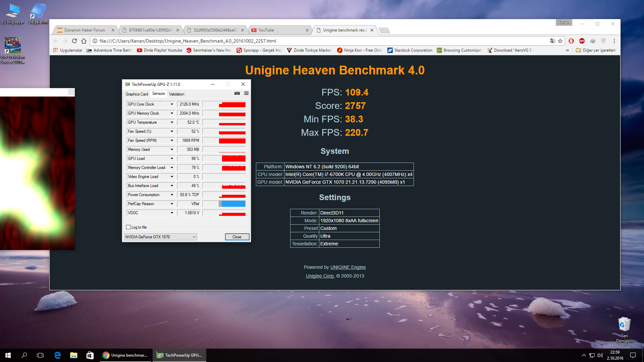
Task: Bookmark this page with the star icon
Action: 560,41
